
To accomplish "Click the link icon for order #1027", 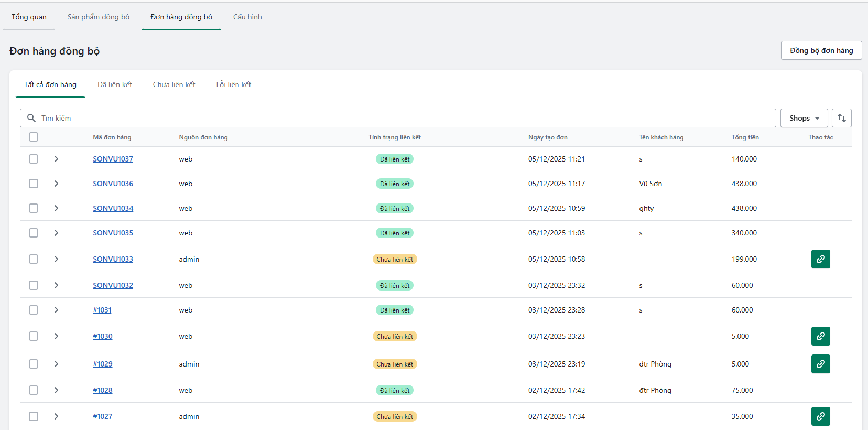I will (820, 416).
